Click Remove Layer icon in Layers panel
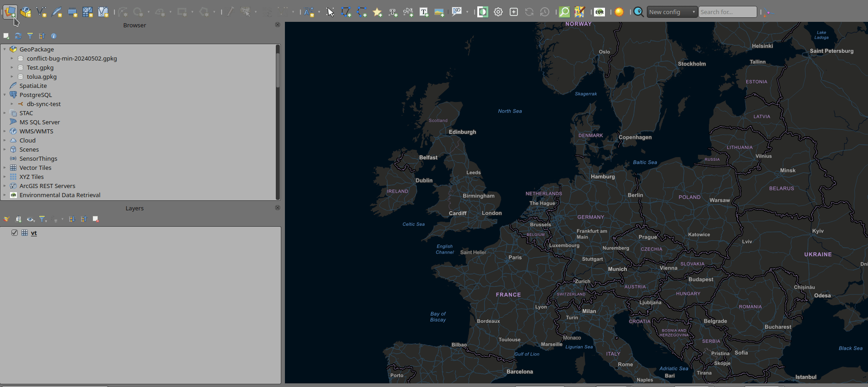868x387 pixels. point(96,219)
